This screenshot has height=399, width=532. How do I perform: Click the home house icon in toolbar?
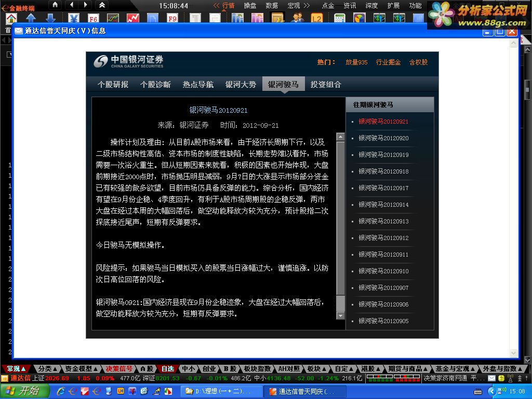coord(11,18)
